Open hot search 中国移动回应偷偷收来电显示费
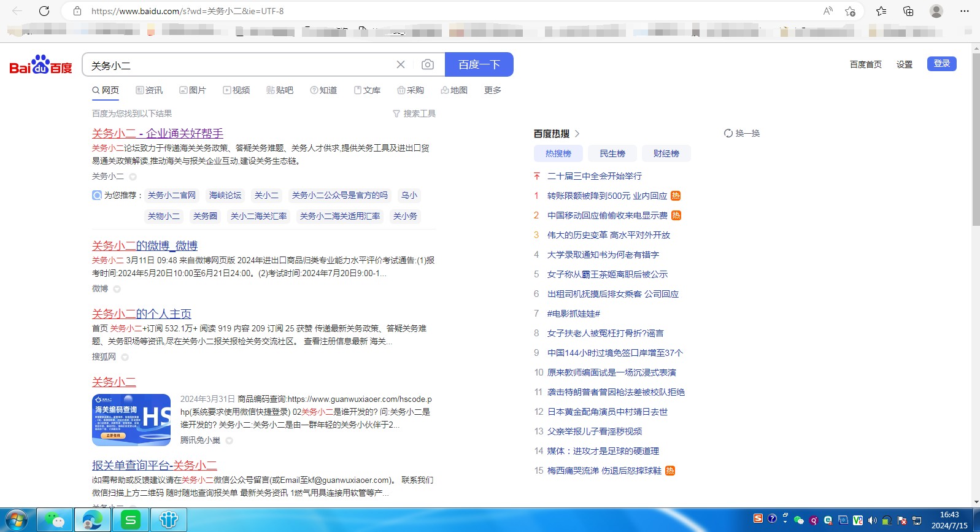The width and height of the screenshot is (980, 532). (x=608, y=215)
